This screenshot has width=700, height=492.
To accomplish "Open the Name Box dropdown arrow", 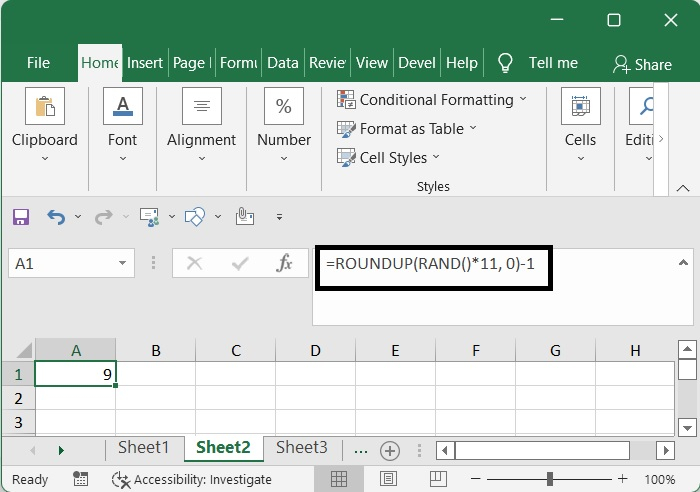I will 122,263.
